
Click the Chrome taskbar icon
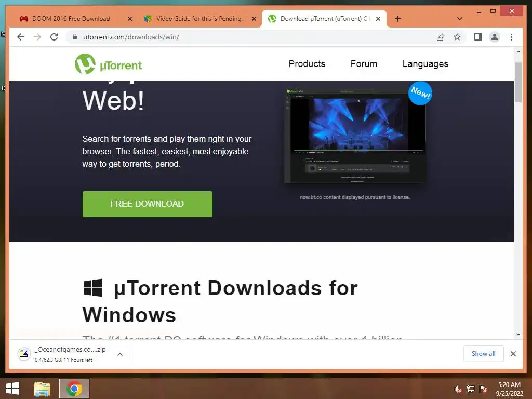point(74,389)
